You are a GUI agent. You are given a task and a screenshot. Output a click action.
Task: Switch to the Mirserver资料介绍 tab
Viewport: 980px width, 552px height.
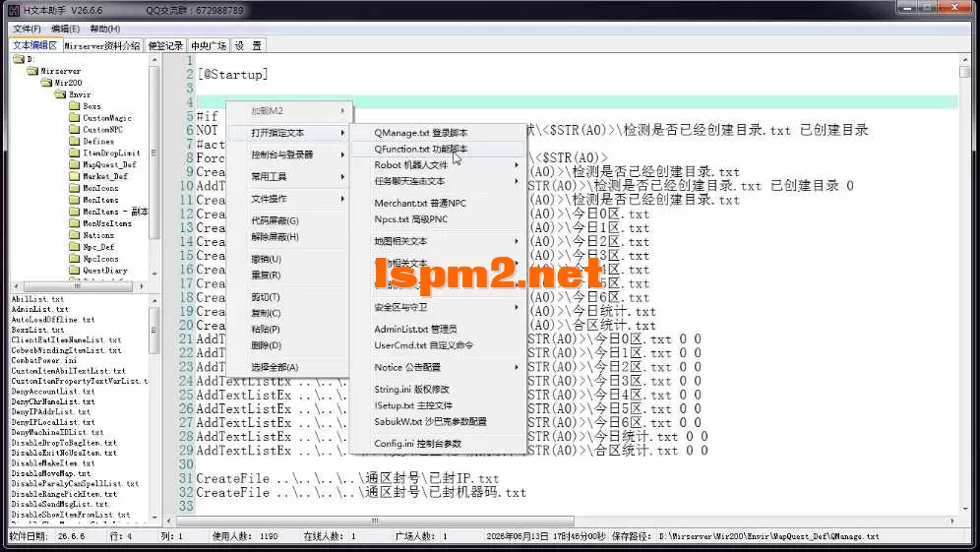pos(102,46)
